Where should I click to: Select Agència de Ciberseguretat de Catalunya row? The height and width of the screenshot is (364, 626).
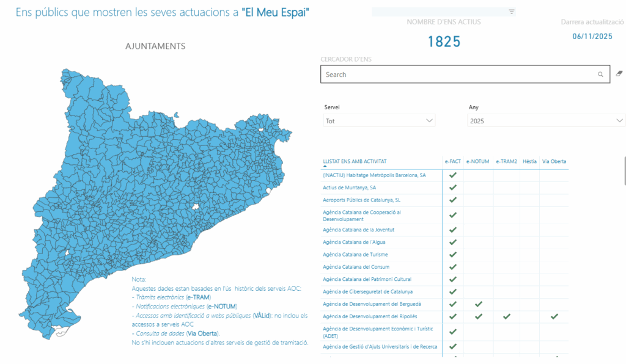(367, 291)
